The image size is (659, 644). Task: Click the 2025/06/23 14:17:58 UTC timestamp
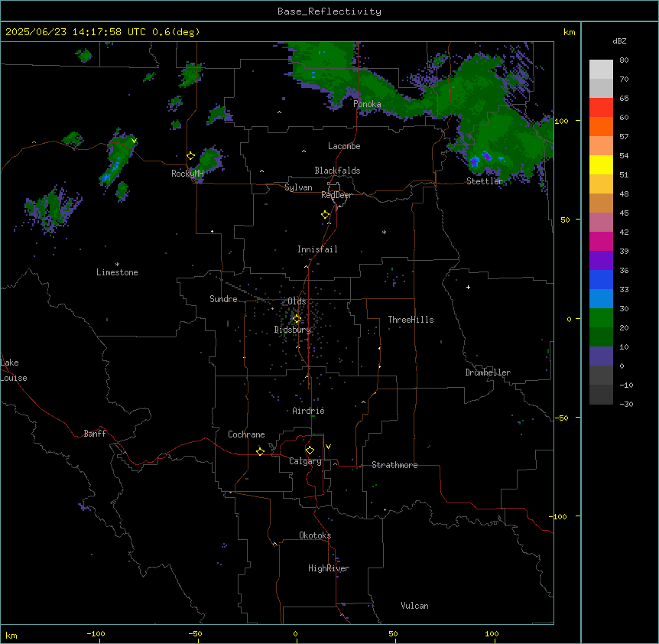click(76, 32)
